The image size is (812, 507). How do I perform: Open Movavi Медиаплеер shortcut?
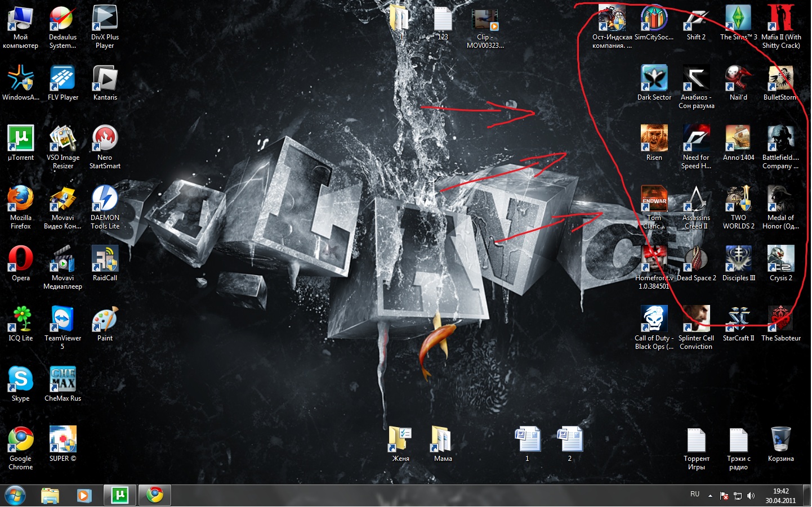click(63, 268)
